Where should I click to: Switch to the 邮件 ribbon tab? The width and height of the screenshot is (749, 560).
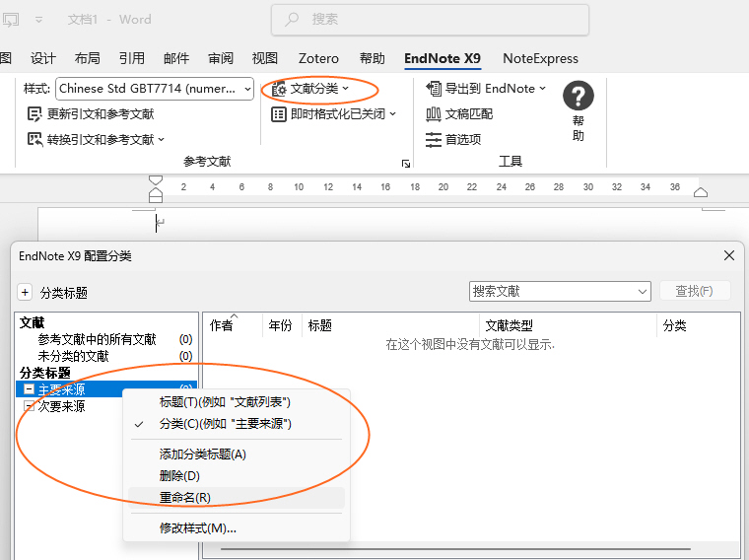[x=176, y=58]
